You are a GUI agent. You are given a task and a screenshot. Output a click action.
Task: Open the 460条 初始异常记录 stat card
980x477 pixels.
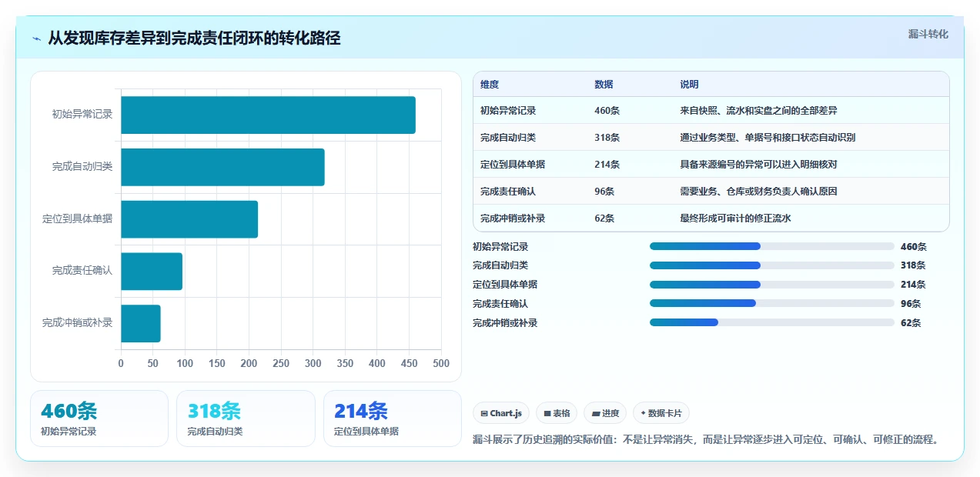point(99,419)
